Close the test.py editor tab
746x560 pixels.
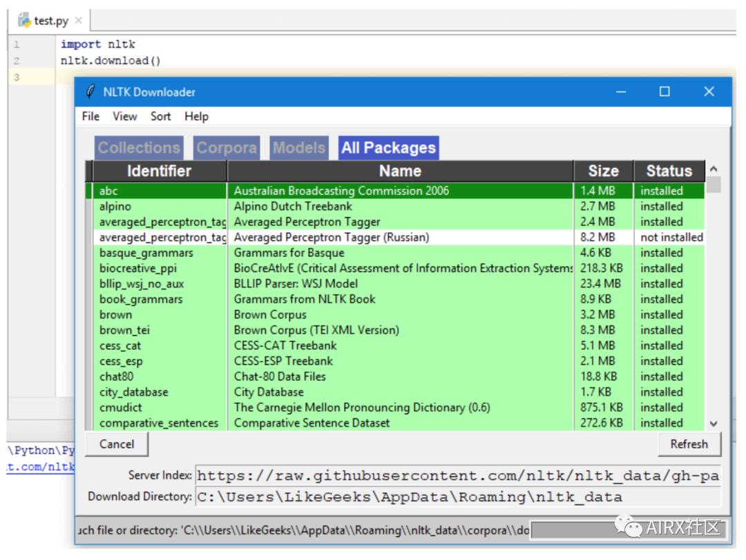(x=78, y=21)
